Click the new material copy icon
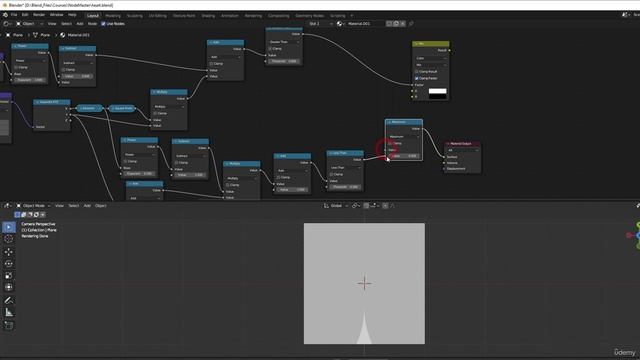640x360 pixels. pos(396,24)
